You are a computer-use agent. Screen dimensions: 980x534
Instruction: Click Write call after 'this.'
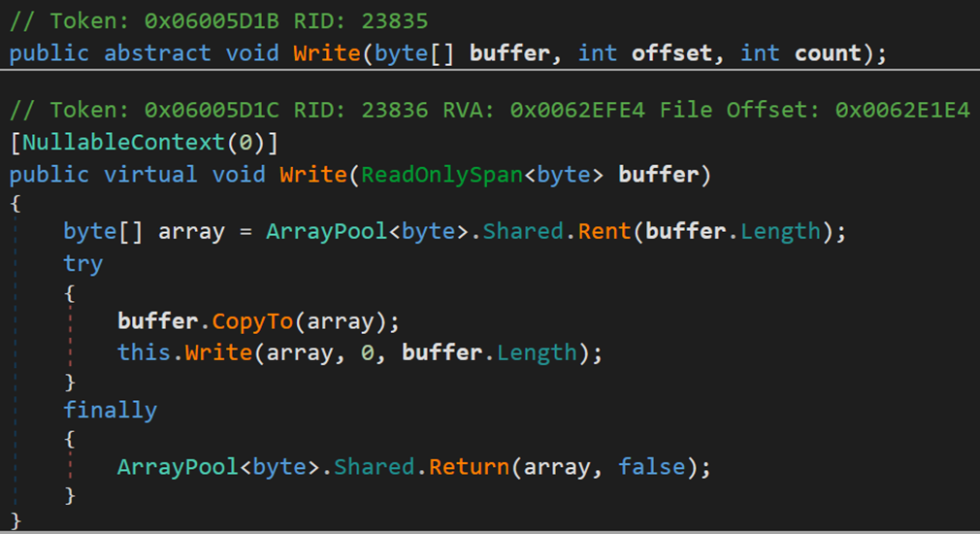[218, 352]
